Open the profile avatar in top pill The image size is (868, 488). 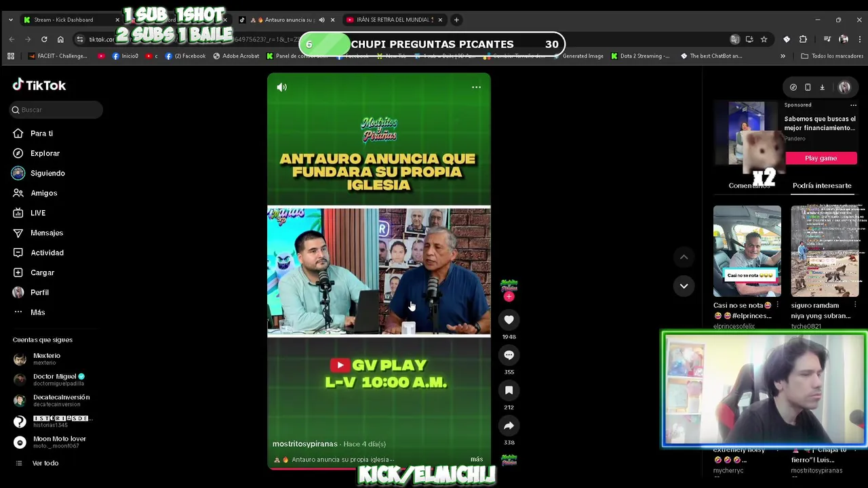point(844,87)
